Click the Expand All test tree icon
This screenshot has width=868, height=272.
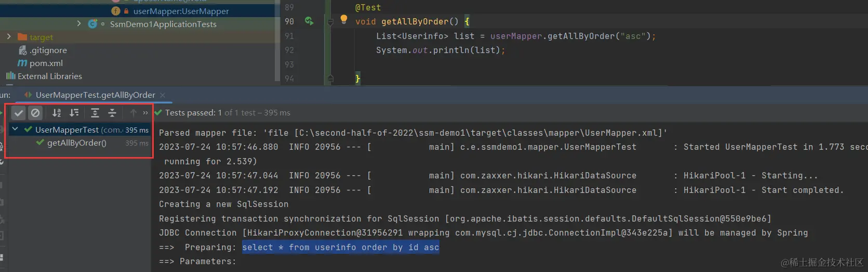[x=95, y=113]
